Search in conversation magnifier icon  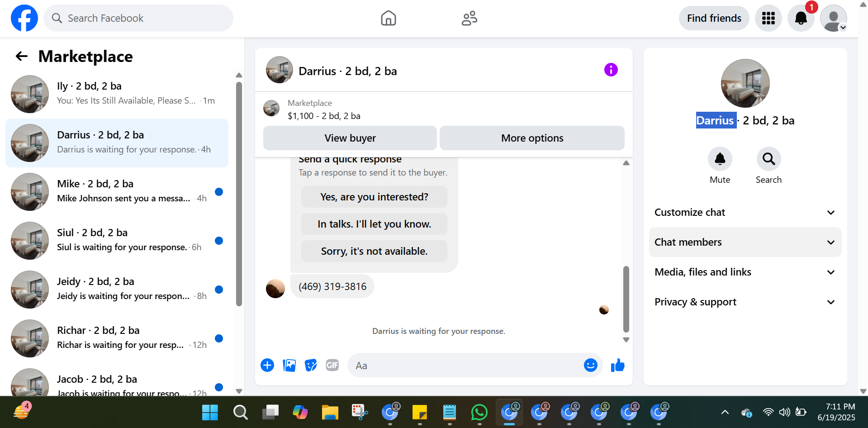click(769, 159)
